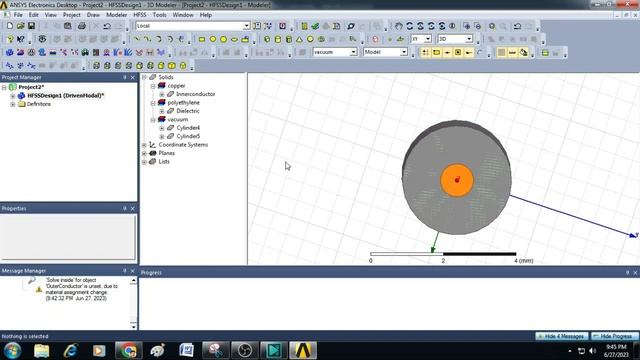Select the Pan hand tool
The height and width of the screenshot is (360, 640).
pos(398,26)
